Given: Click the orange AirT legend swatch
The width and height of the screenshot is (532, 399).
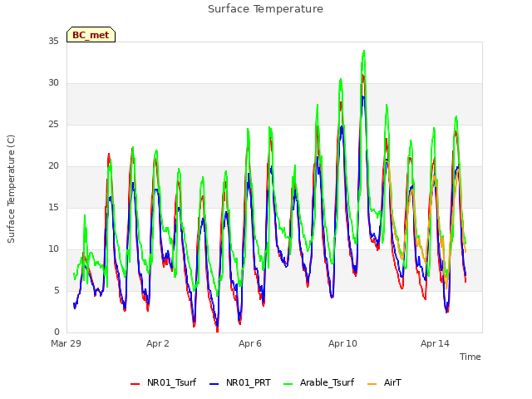Looking at the screenshot, I should click(372, 384).
